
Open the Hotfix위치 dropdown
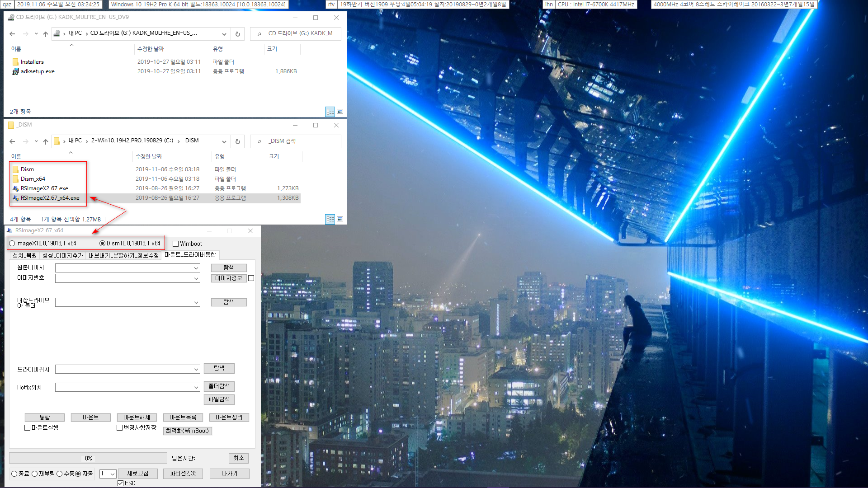(x=196, y=388)
